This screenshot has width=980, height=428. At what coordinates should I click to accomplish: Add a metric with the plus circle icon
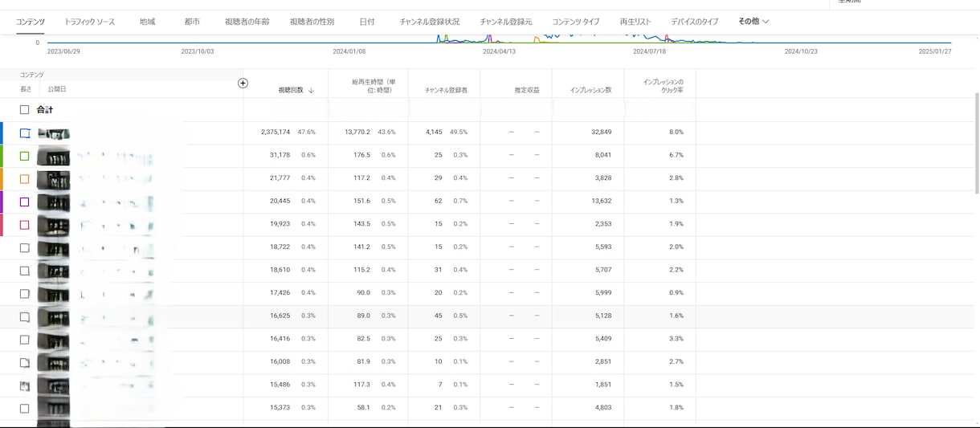243,83
